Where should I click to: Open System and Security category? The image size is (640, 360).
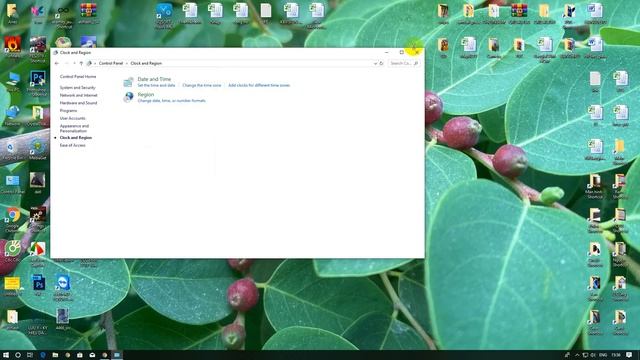tap(78, 88)
